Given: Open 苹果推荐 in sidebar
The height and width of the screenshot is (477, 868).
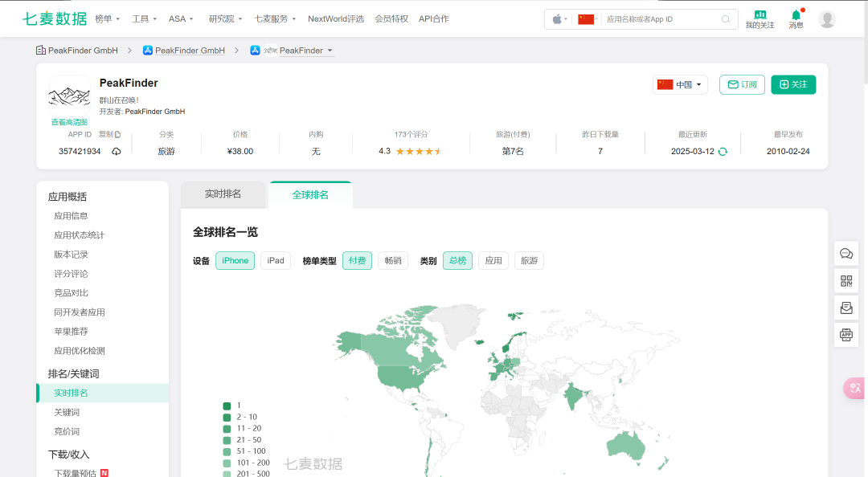Looking at the screenshot, I should coord(71,332).
